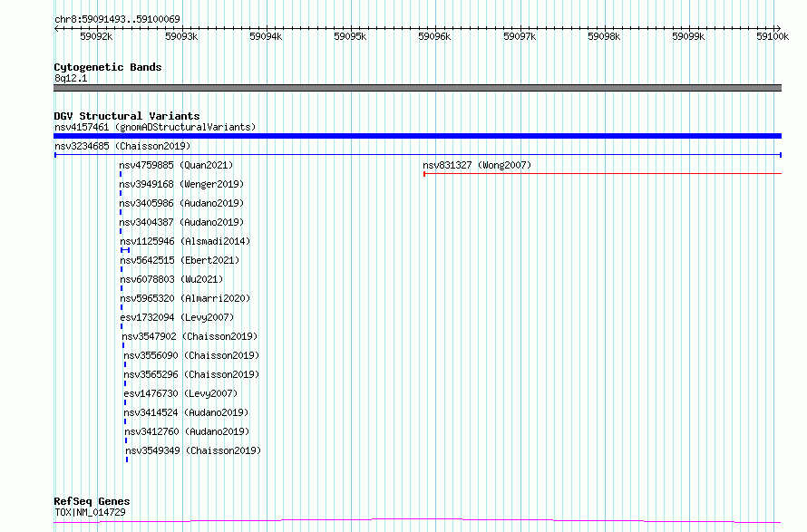This screenshot has height=532, width=807.
Task: Open variant esv1732094 (Levy2007)
Action: [177, 317]
